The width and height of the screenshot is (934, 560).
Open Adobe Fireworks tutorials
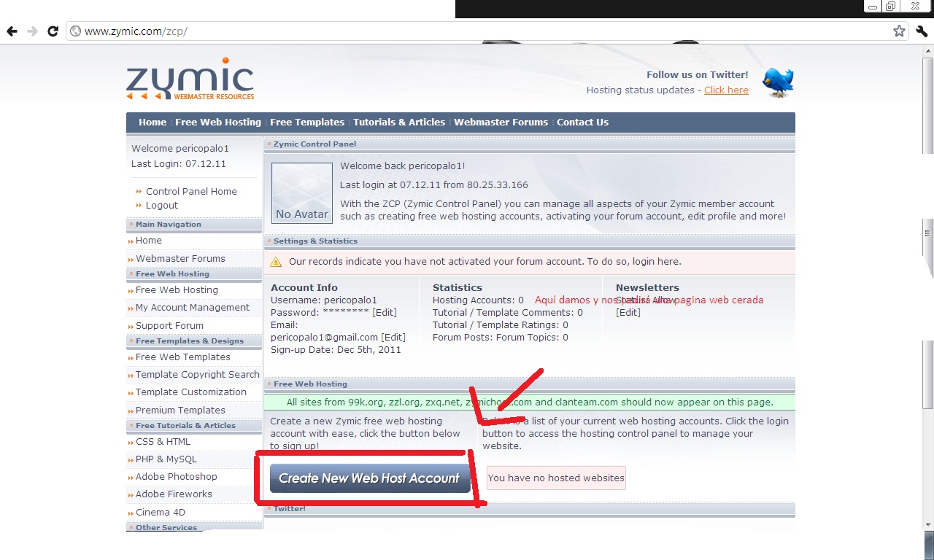pyautogui.click(x=174, y=494)
